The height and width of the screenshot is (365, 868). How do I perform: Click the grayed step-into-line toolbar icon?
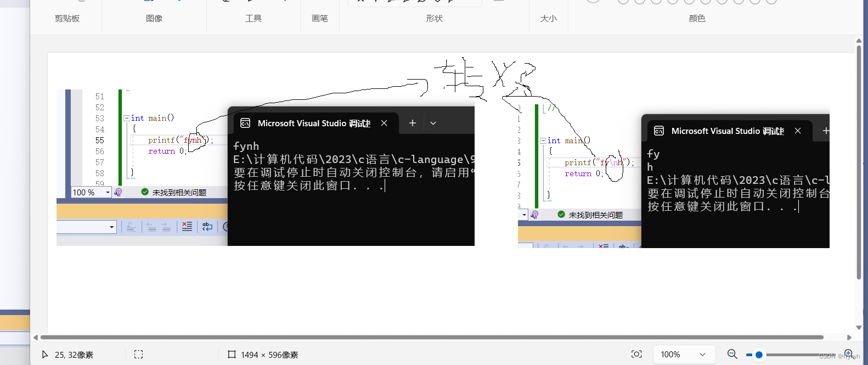click(x=131, y=226)
